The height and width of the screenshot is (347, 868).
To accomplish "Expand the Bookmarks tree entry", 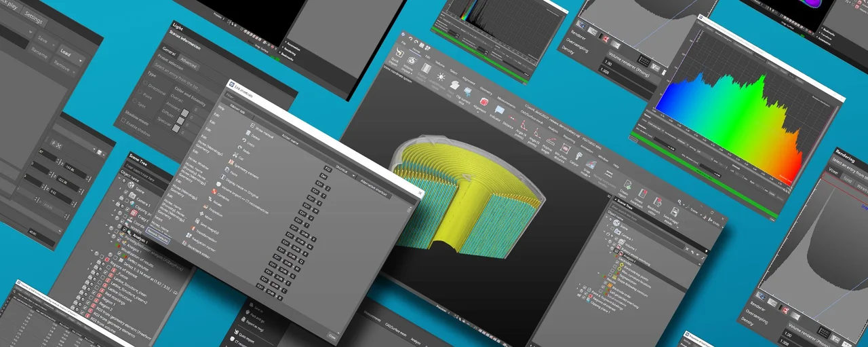I will (x=281, y=53).
